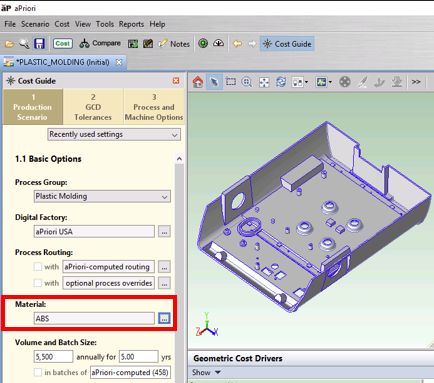Enable the in batches of checkbox
434x383 pixels.
pyautogui.click(x=38, y=372)
